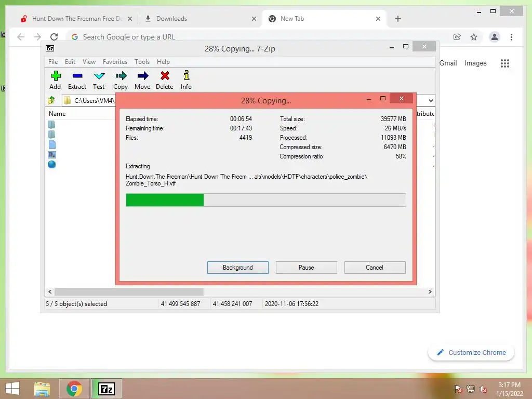This screenshot has height=399, width=532.
Task: Select the Extract tool in 7-Zip
Action: coord(77,80)
